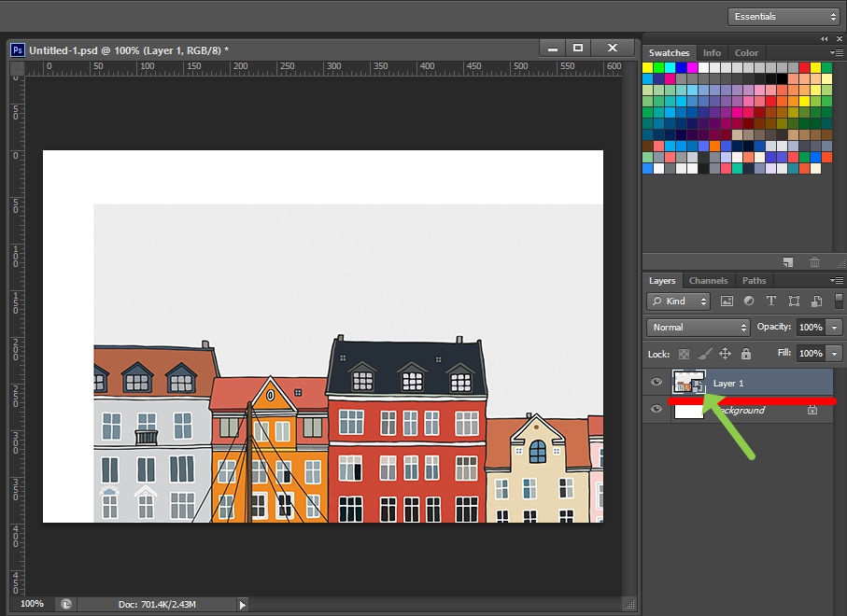Switch to the Info tab
The width and height of the screenshot is (847, 616).
[x=712, y=53]
